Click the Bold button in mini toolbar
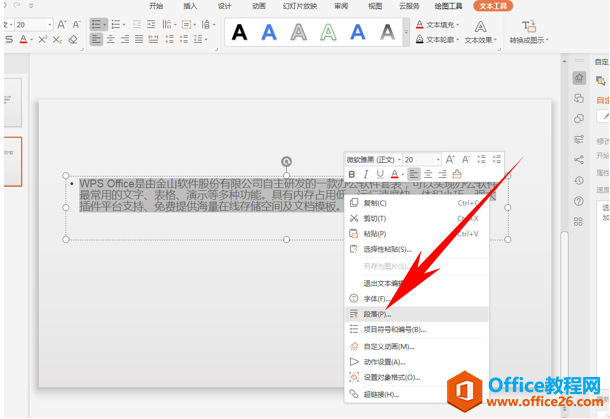This screenshot has height=419, width=610. click(x=352, y=175)
